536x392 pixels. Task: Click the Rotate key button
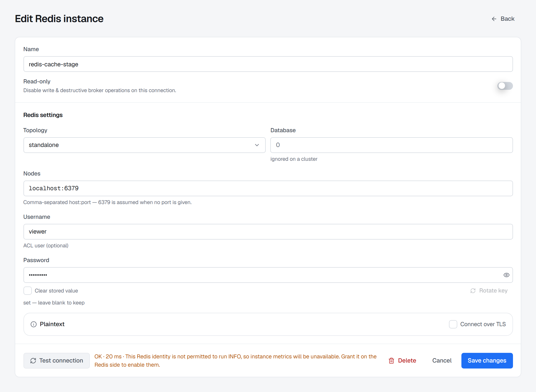click(489, 291)
